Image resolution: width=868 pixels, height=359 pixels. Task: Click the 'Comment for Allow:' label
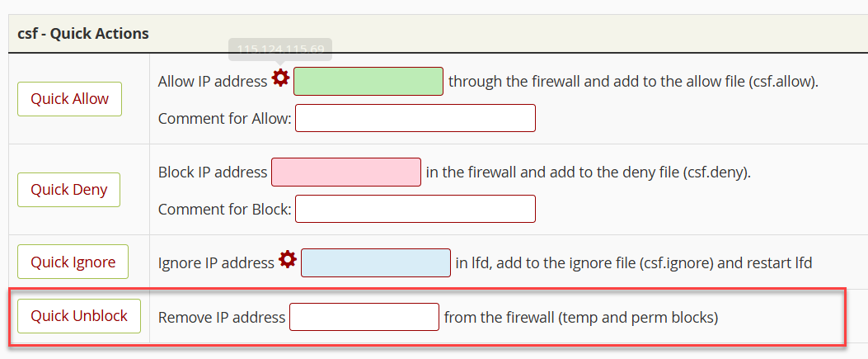click(x=225, y=119)
